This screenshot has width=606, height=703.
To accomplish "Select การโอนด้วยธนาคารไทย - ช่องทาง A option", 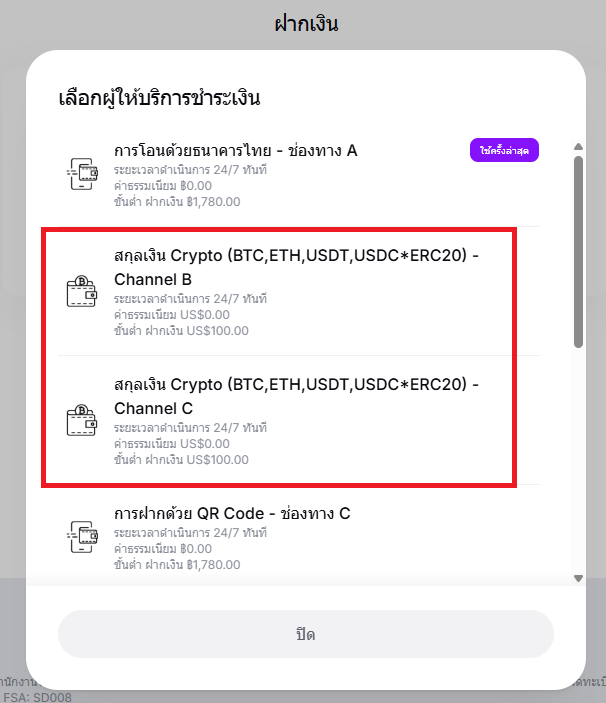I will (235, 151).
